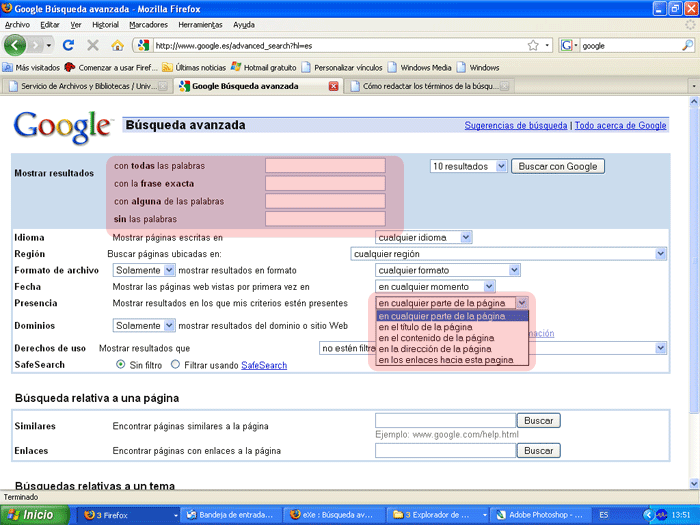Select 'en los enlaces hacia esta página' option
The height and width of the screenshot is (525, 700).
pyautogui.click(x=452, y=360)
